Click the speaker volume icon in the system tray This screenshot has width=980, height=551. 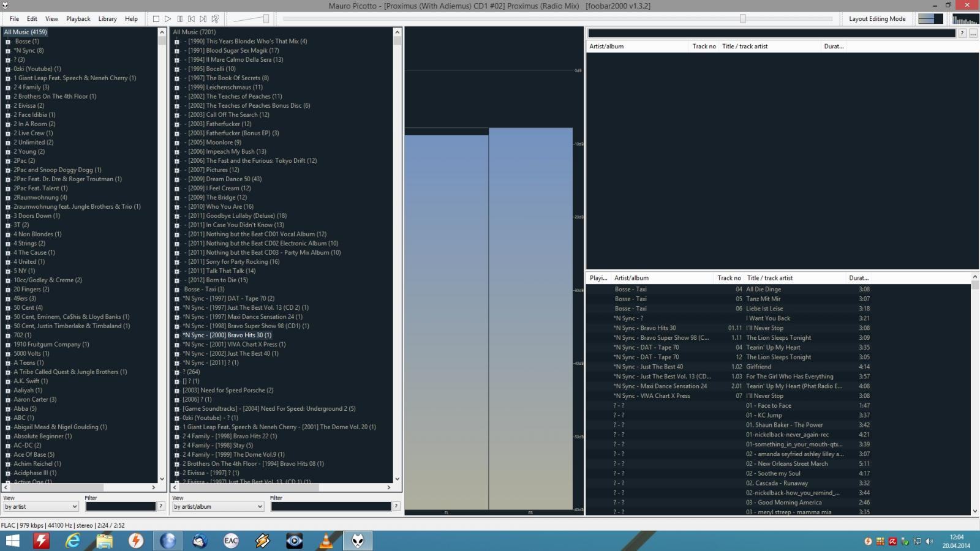coord(929,541)
